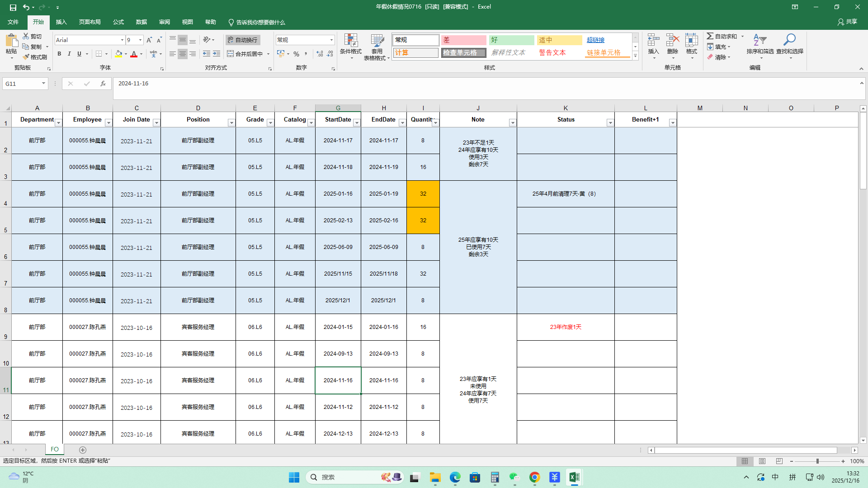Switch to Page Layout view in status bar

(x=762, y=461)
